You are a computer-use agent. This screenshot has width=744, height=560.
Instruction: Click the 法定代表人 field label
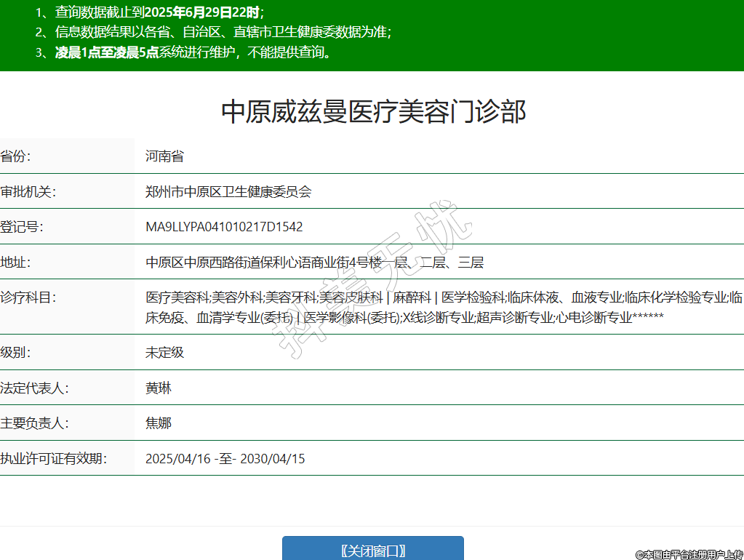pos(34,388)
